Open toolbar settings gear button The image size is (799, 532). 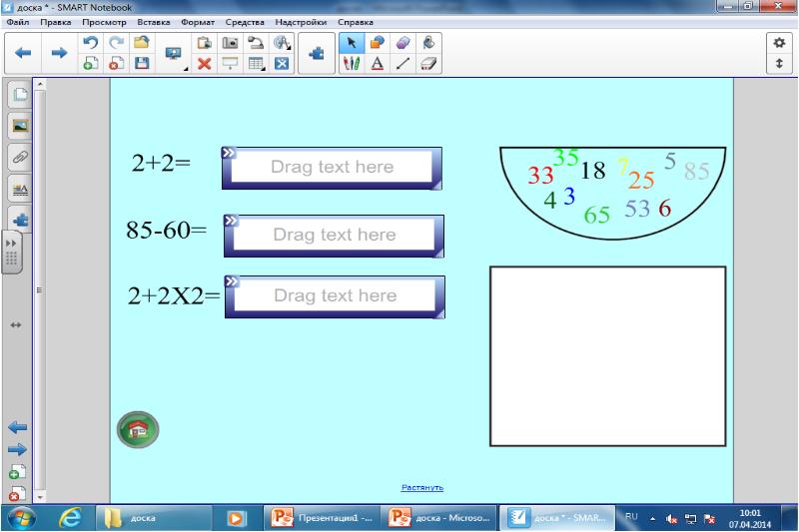tap(778, 41)
